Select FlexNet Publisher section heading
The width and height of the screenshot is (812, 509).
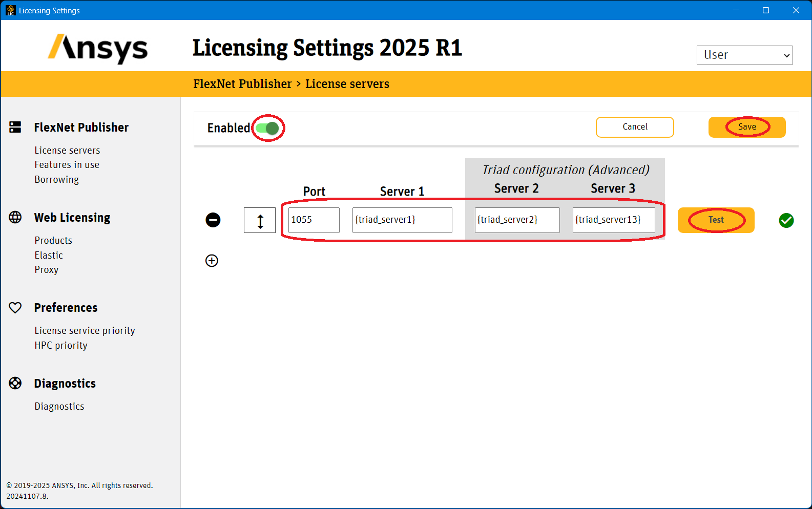coord(81,127)
